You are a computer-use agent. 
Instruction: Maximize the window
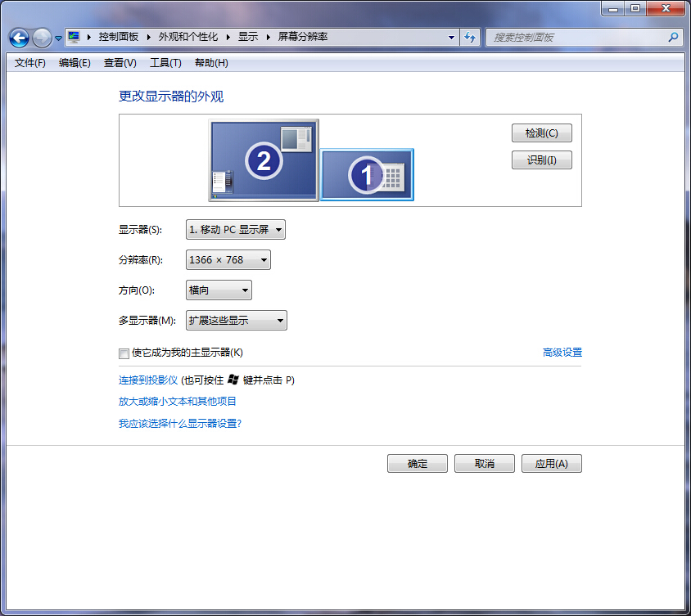[635, 8]
